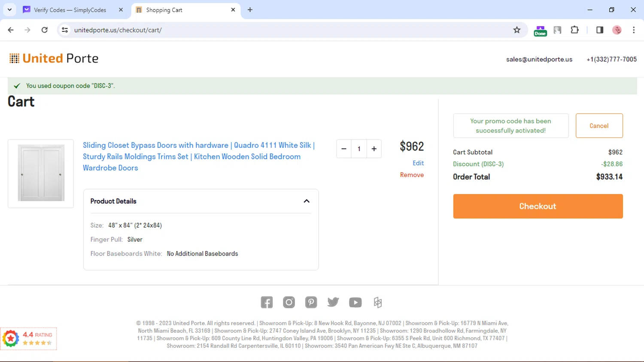This screenshot has width=644, height=362.
Task: Click the Finger Pull Silver value
Action: pyautogui.click(x=135, y=240)
